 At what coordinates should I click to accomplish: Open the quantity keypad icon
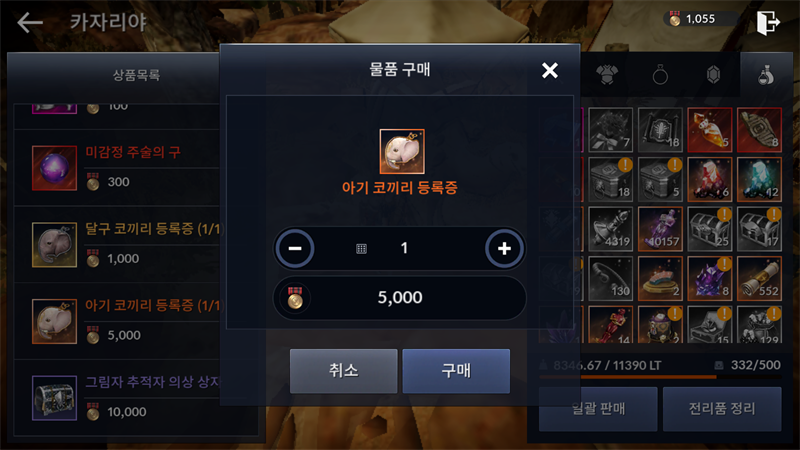[x=361, y=249]
